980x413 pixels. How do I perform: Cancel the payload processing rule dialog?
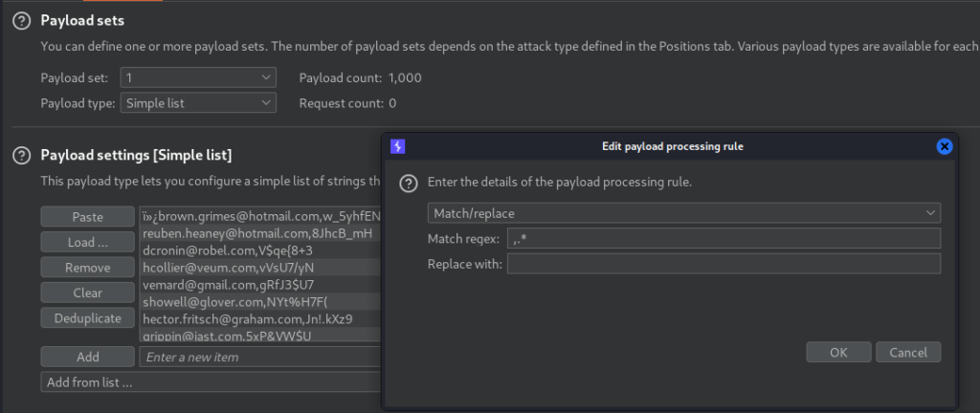tap(907, 352)
